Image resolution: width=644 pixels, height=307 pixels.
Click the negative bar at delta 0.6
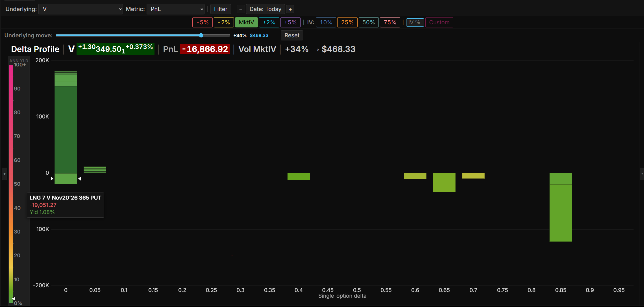415,176
